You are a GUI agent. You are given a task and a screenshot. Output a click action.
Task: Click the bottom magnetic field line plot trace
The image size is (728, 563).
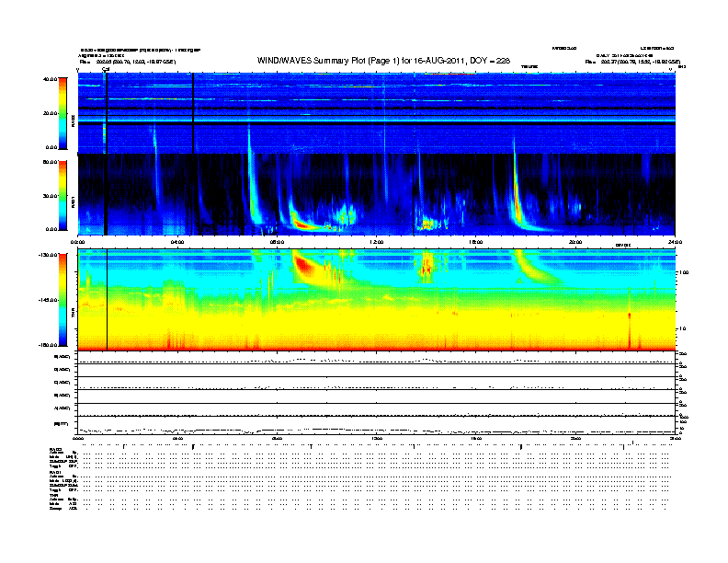point(377,430)
